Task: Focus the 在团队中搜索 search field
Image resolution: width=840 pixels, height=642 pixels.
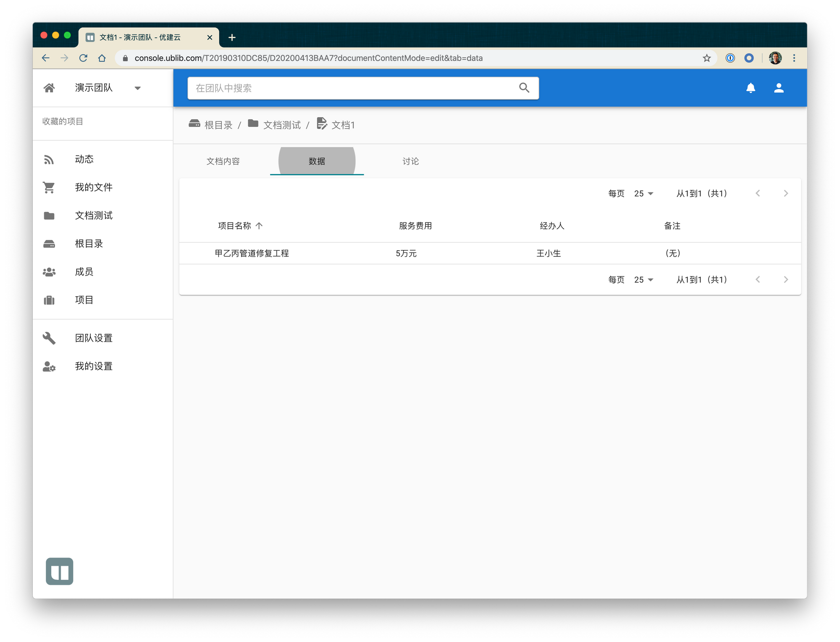Action: [353, 88]
